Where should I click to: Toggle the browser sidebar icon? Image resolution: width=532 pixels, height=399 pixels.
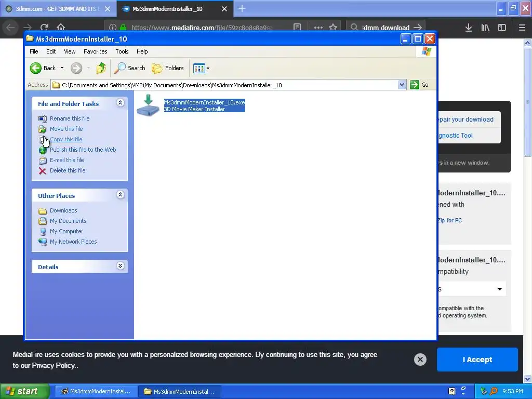click(x=502, y=28)
